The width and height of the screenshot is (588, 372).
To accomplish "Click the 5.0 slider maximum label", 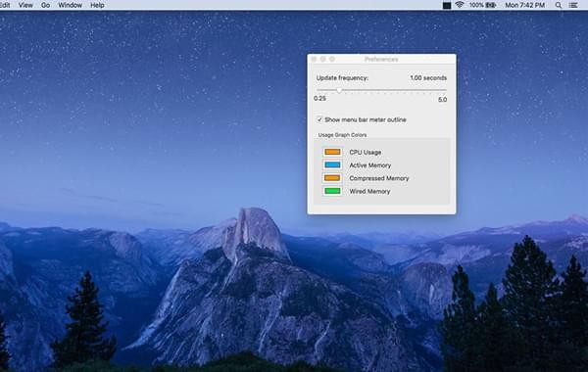I will pos(443,100).
